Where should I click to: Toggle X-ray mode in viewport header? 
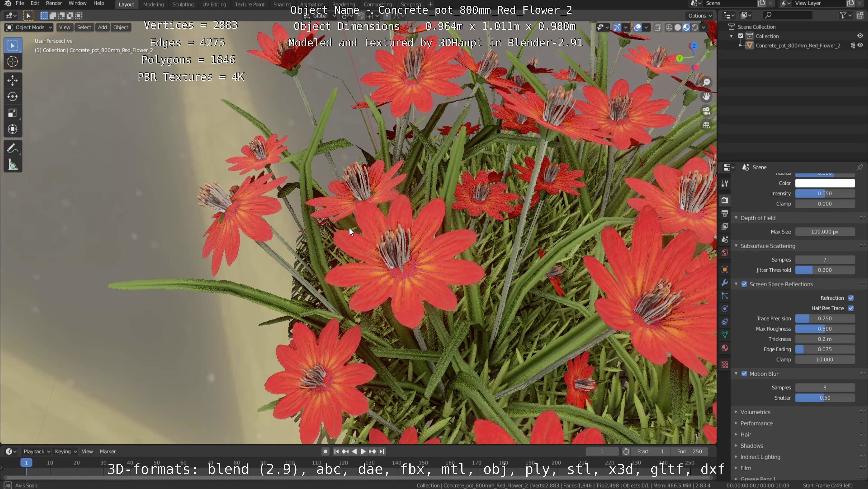(657, 28)
